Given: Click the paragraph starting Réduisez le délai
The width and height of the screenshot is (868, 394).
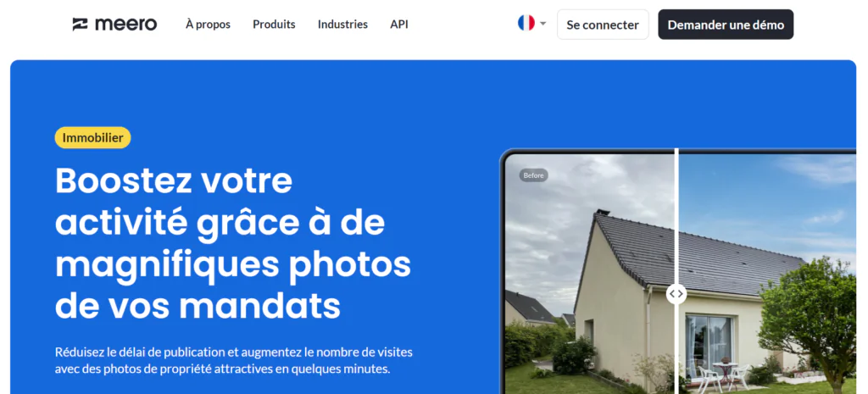Looking at the screenshot, I should [x=234, y=361].
